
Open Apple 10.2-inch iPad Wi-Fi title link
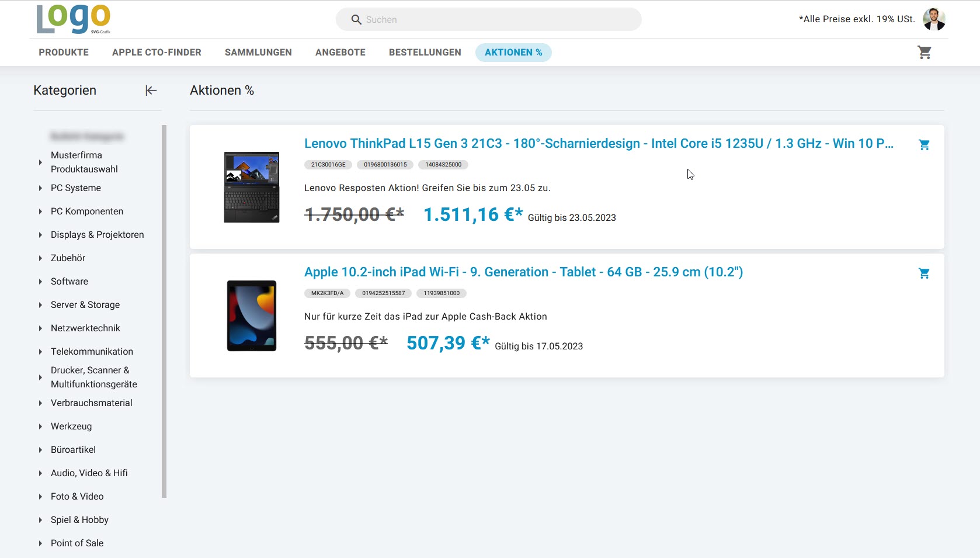(x=523, y=272)
